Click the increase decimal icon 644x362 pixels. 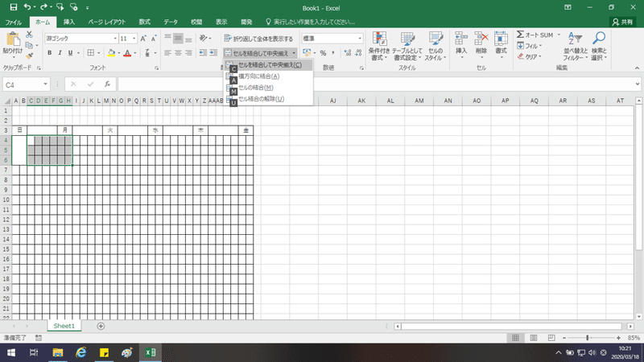click(x=348, y=53)
